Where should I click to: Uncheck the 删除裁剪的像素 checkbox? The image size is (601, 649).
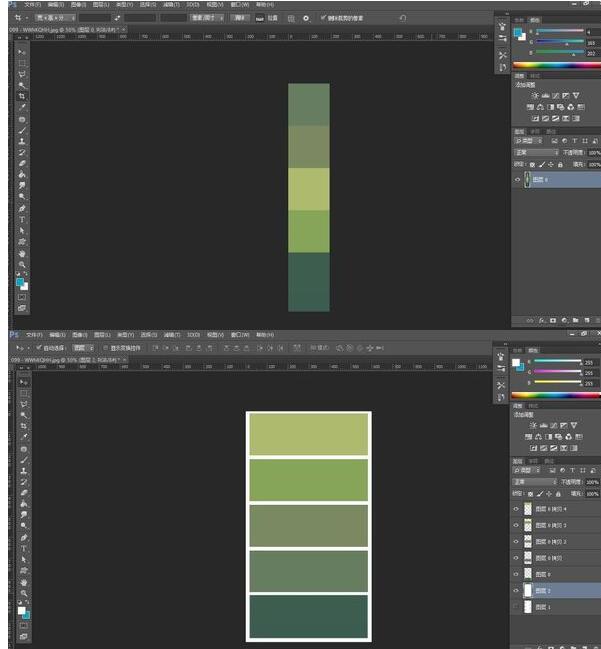tap(322, 18)
